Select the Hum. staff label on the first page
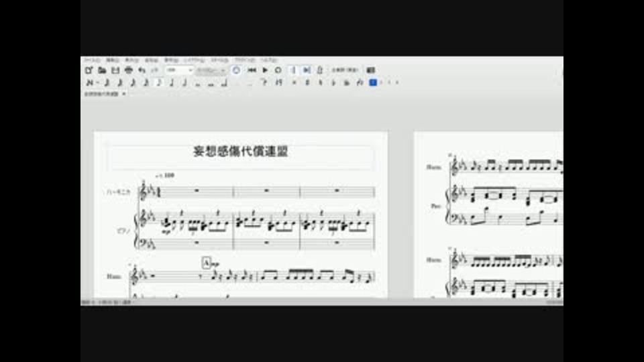 [114, 276]
